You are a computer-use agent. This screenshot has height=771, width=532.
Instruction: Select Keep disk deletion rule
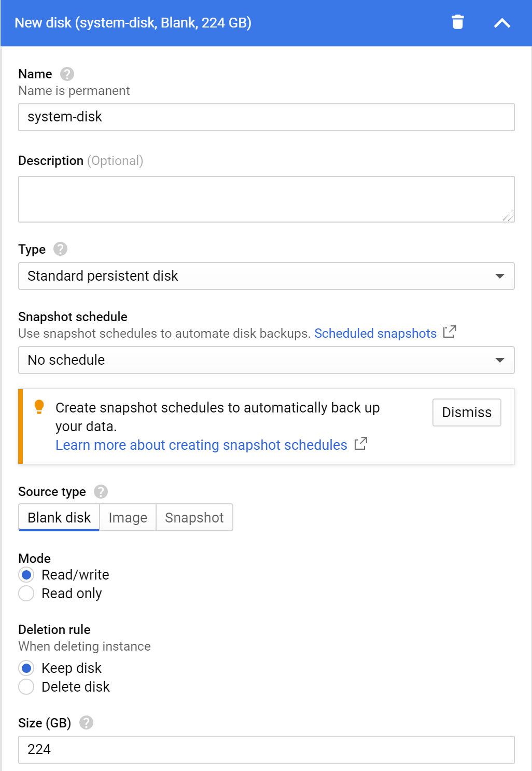(26, 668)
